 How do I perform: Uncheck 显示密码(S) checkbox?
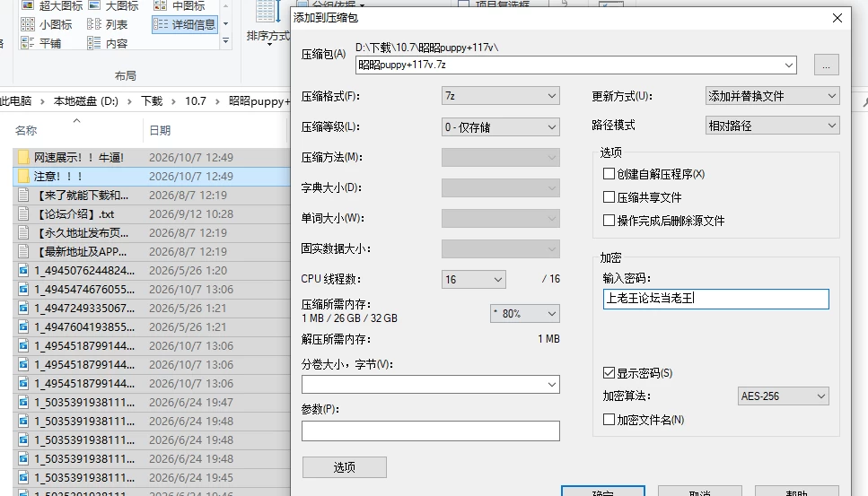[609, 373]
